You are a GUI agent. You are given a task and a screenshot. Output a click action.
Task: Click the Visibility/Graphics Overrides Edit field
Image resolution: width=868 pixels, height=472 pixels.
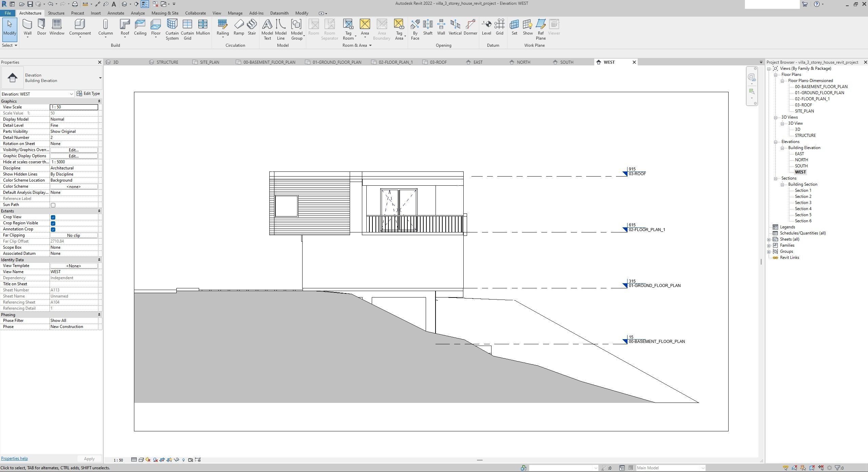click(73, 150)
